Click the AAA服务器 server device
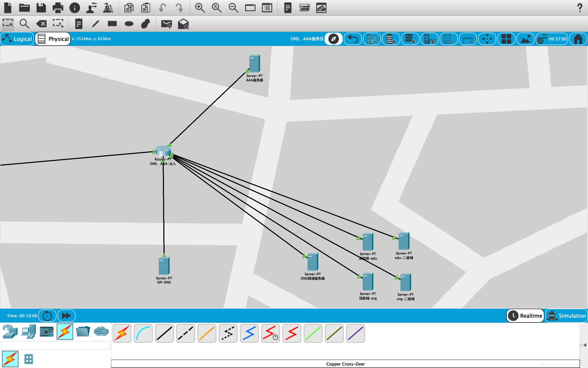Image resolution: width=588 pixels, height=368 pixels. [x=255, y=64]
